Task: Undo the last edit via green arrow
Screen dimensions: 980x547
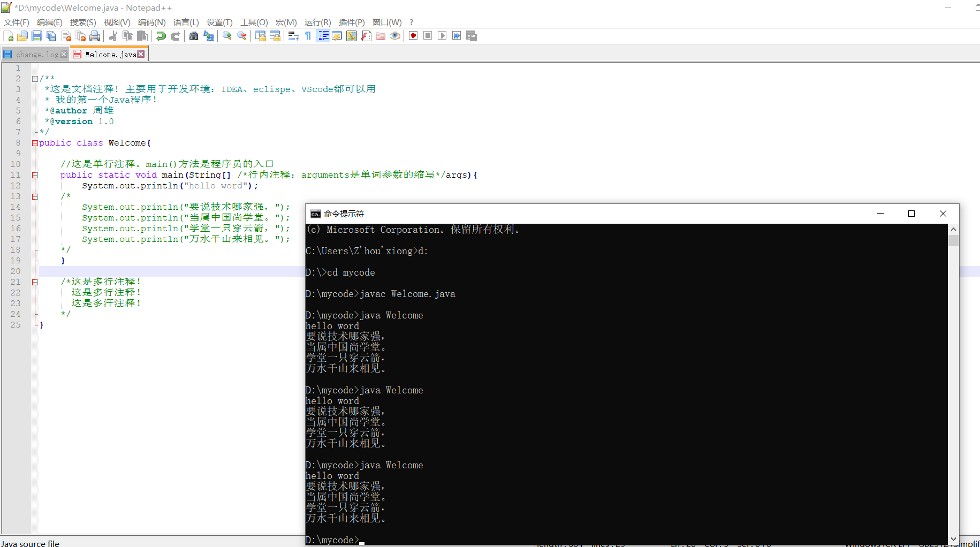Action: (161, 36)
